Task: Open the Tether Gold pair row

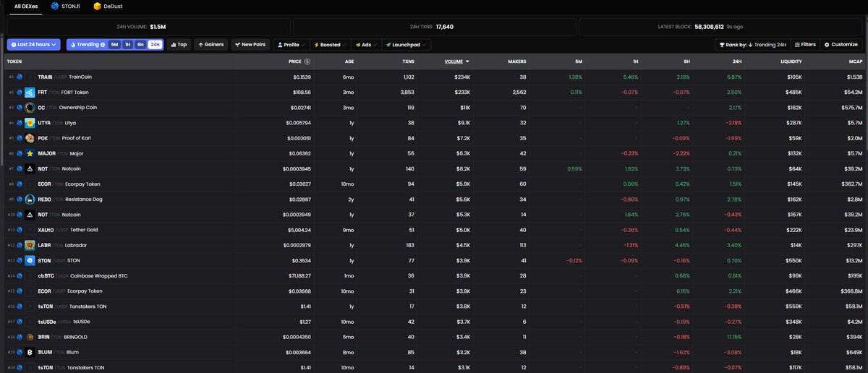Action: pos(434,230)
